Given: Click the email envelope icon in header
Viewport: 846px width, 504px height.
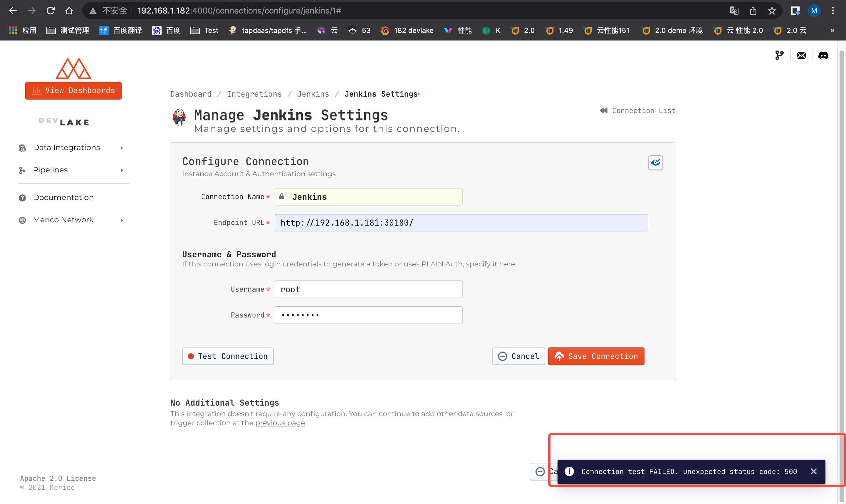Looking at the screenshot, I should click(x=801, y=55).
